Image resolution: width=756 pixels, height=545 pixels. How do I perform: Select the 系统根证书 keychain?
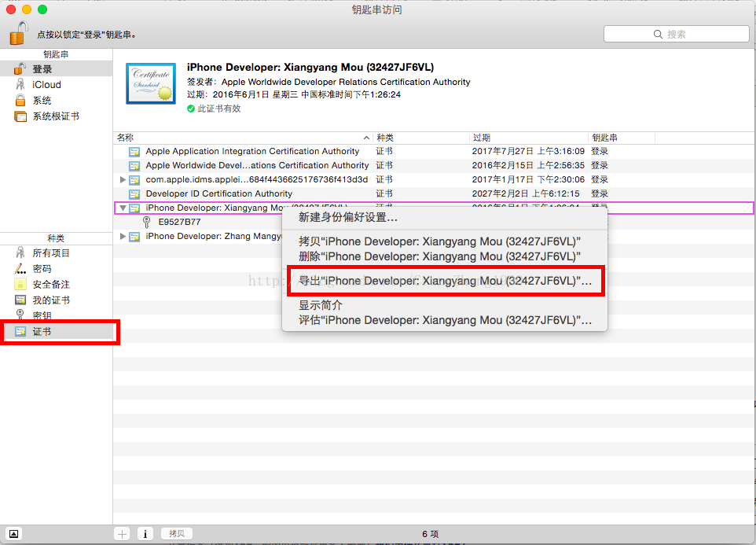coord(57,116)
